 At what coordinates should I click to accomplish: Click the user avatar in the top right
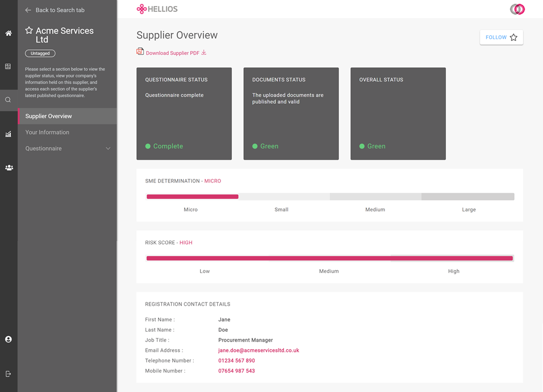[517, 9]
